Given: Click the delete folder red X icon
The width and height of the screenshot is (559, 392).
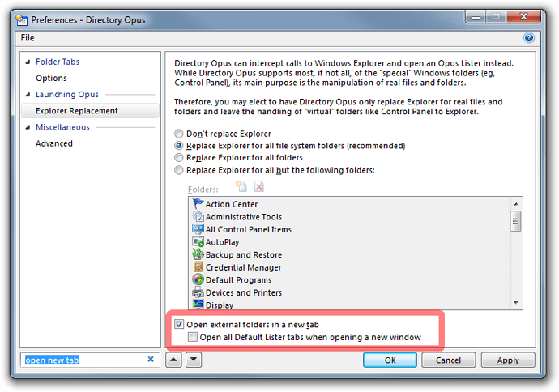Looking at the screenshot, I should (258, 186).
